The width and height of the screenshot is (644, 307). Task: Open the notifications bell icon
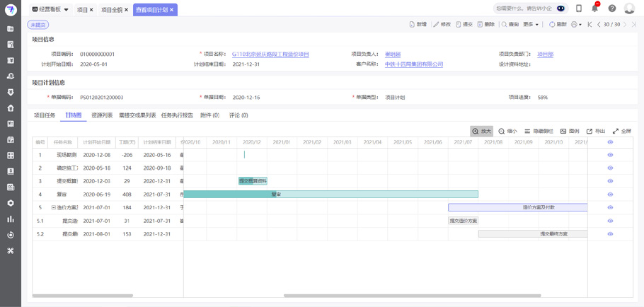[x=595, y=8]
